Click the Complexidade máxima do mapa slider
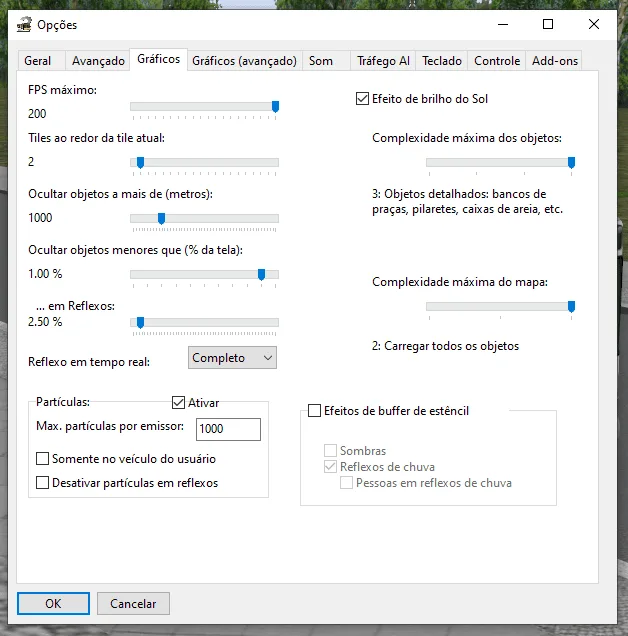 500,306
